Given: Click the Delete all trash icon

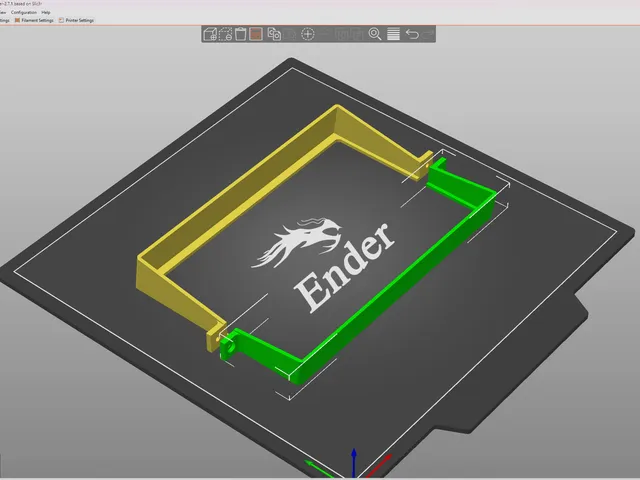Looking at the screenshot, I should point(241,34).
